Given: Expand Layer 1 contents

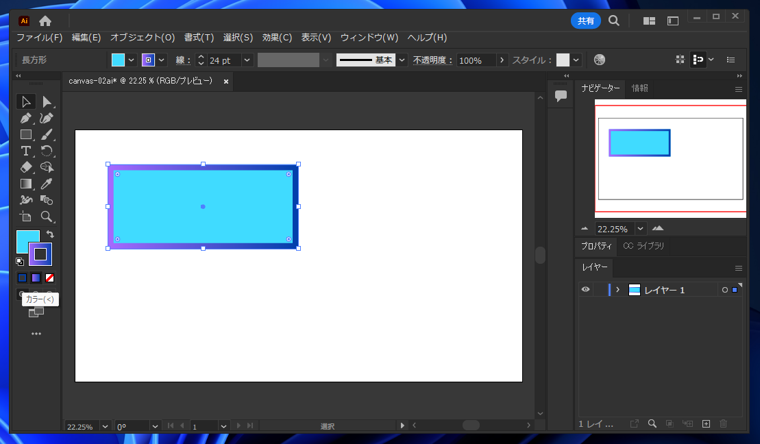Looking at the screenshot, I should click(618, 289).
